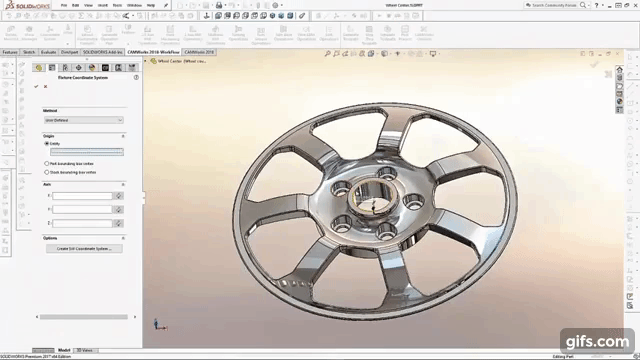Click the search magnifier icon
This screenshot has height=360, width=640.
coord(583,5)
